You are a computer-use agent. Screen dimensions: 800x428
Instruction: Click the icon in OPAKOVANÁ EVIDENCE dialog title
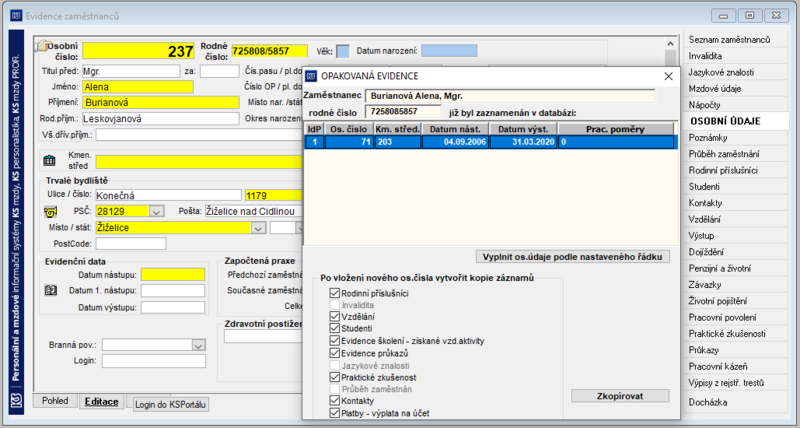310,76
